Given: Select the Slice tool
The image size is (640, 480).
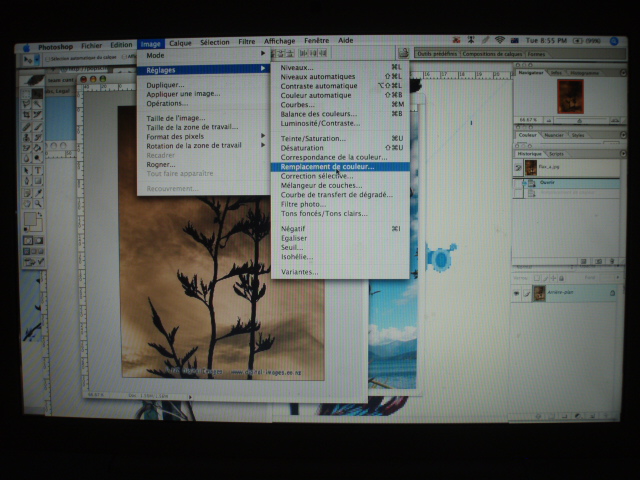Looking at the screenshot, I should [38, 115].
